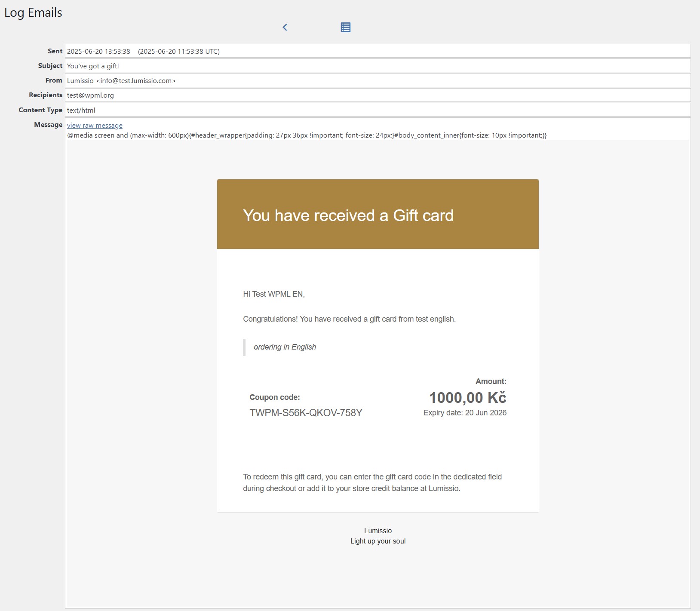Click the expiry date 20 Jun 2026
The height and width of the screenshot is (611, 700).
[465, 413]
